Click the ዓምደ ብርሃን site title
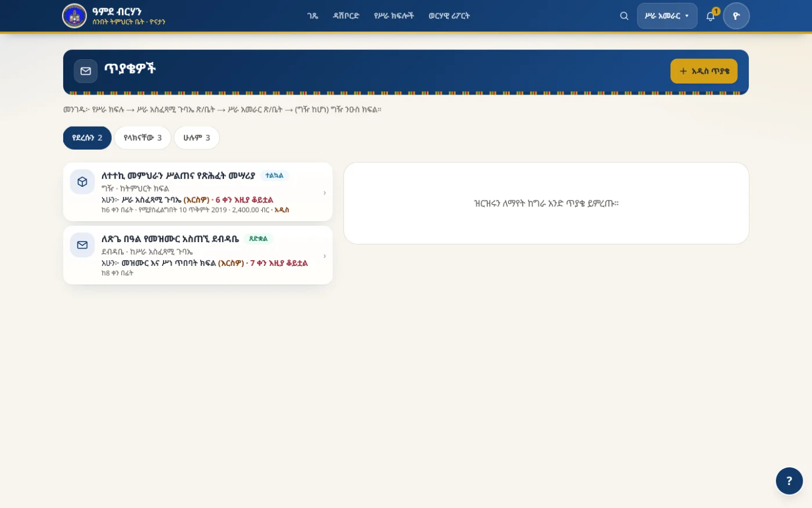 point(117,12)
